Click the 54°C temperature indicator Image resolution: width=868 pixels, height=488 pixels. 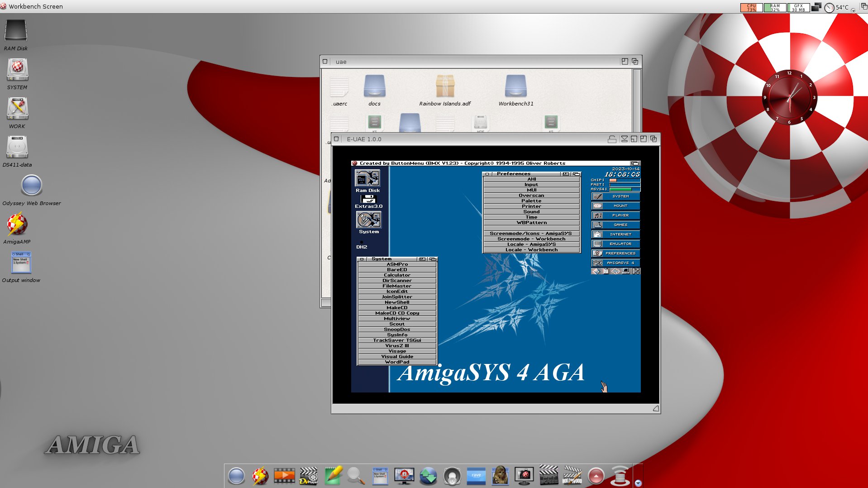(836, 7)
